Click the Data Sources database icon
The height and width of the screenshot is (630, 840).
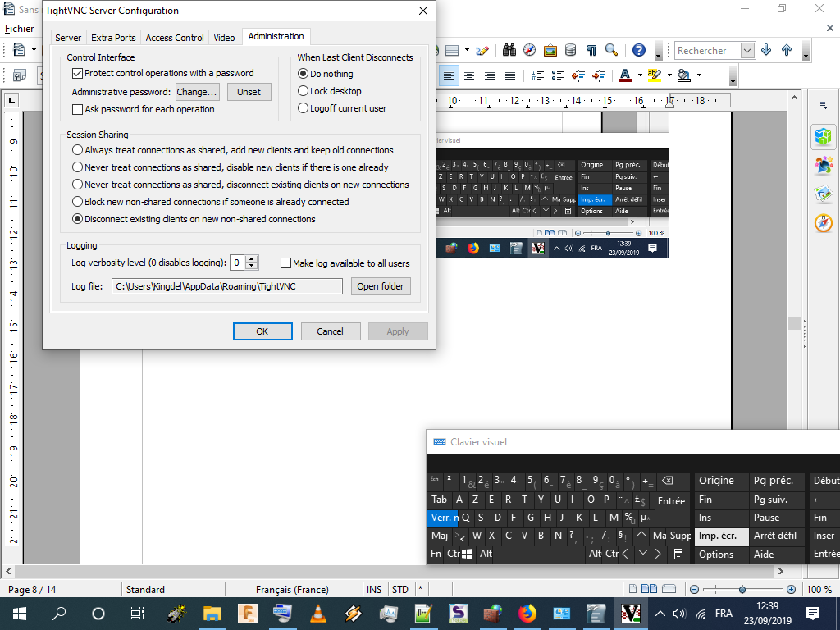click(x=571, y=50)
